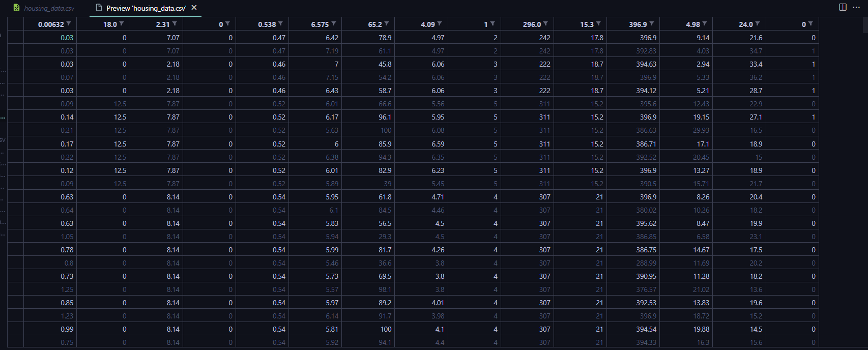Viewport: 868px width, 350px height.
Task: Select the cell showing 13.27
Action: (x=686, y=170)
